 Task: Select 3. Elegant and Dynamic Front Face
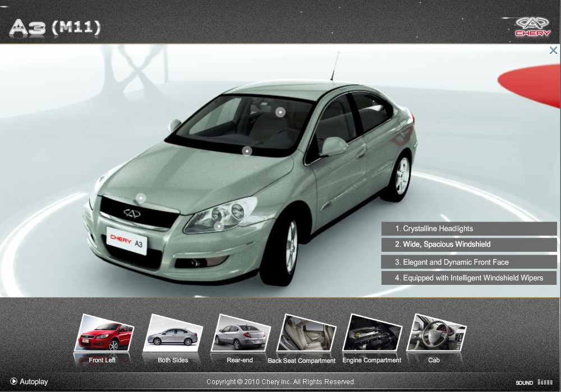pos(468,262)
